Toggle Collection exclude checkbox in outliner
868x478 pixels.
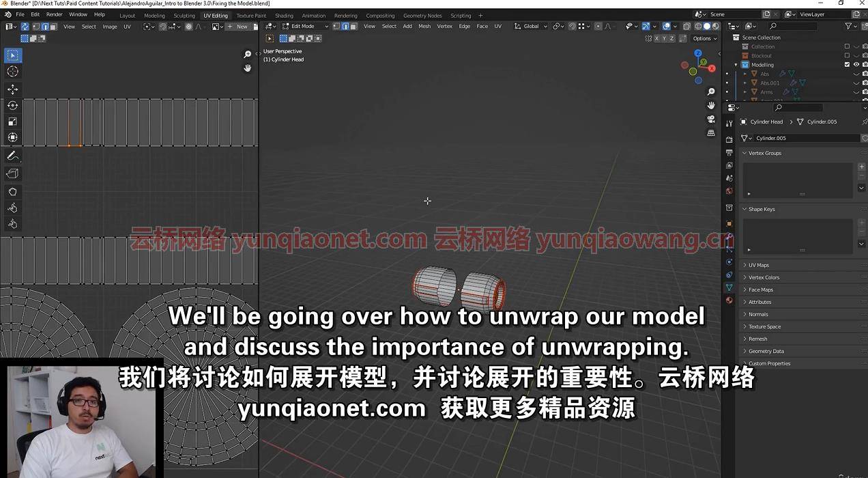click(x=847, y=46)
